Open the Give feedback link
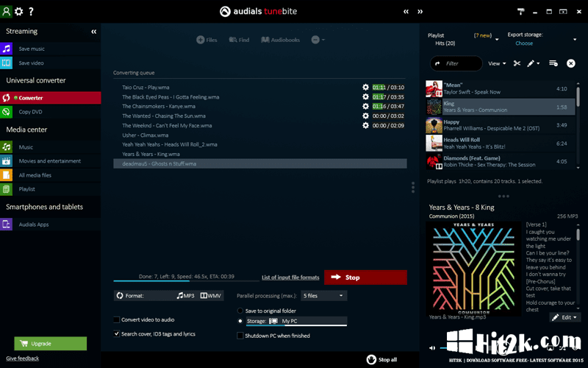This screenshot has width=588, height=368. point(23,358)
